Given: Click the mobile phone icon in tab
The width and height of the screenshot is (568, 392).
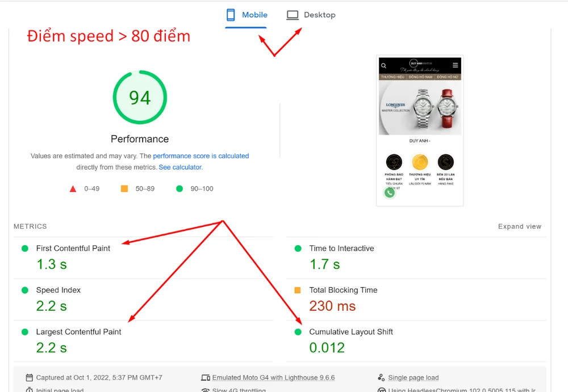Looking at the screenshot, I should [231, 15].
